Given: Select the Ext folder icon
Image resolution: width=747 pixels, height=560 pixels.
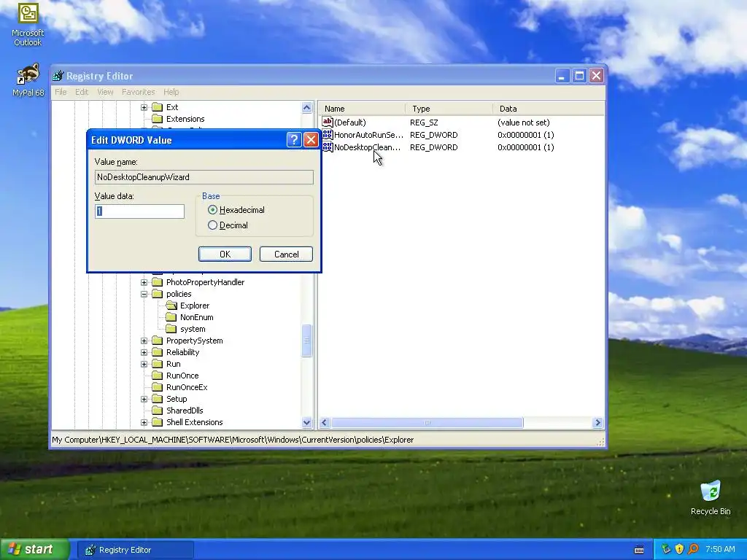Looking at the screenshot, I should click(158, 107).
